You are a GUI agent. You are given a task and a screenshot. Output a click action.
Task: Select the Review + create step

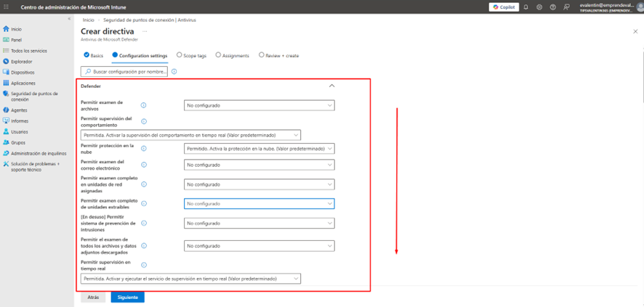coord(280,55)
